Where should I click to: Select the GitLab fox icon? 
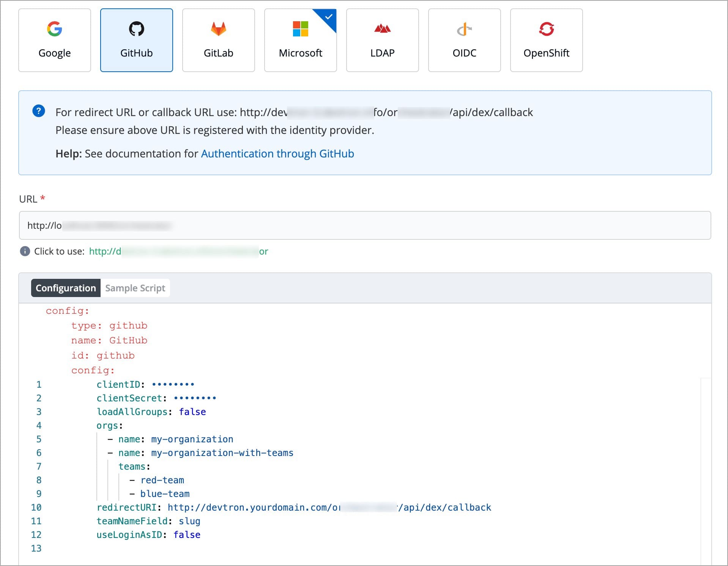[218, 29]
